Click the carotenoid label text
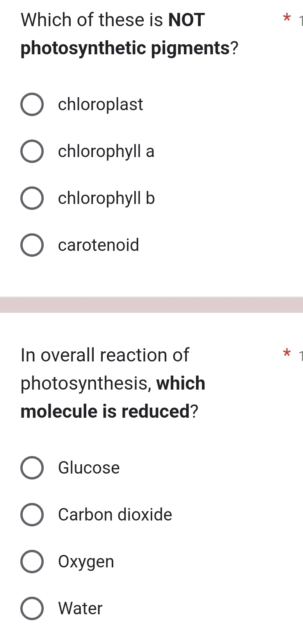Viewport: 303px width, 644px height. [98, 245]
